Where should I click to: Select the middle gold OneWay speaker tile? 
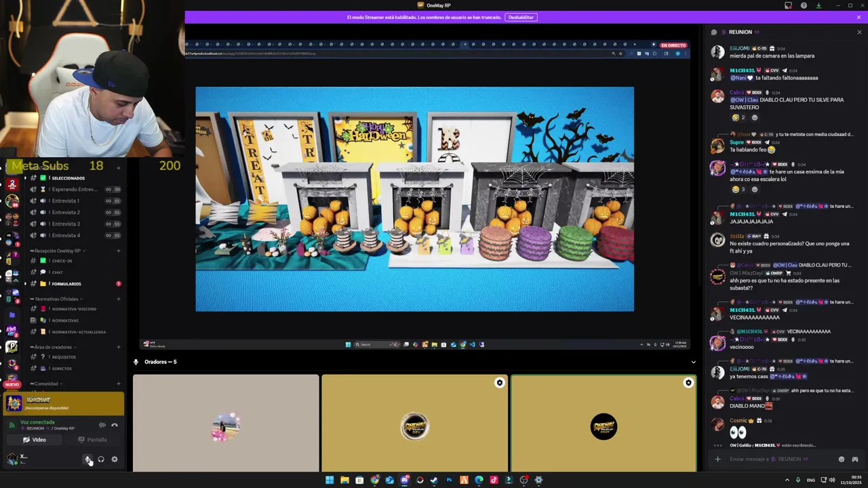[414, 423]
